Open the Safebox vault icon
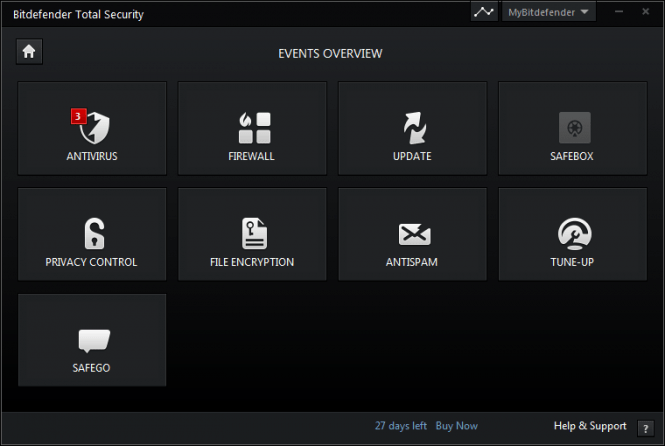The height and width of the screenshot is (446, 665). tap(575, 128)
